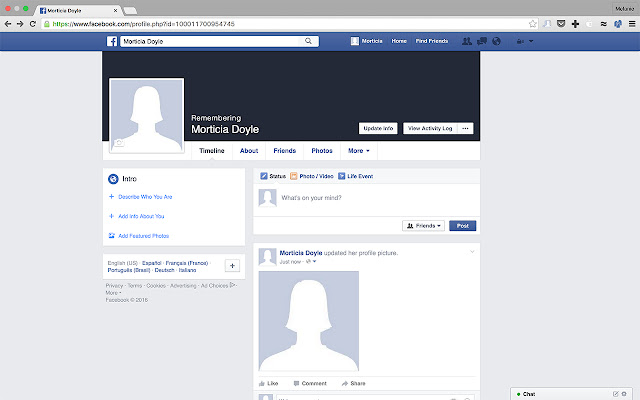Open the posted profile picture thumbnail
The image size is (640, 400).
[308, 321]
